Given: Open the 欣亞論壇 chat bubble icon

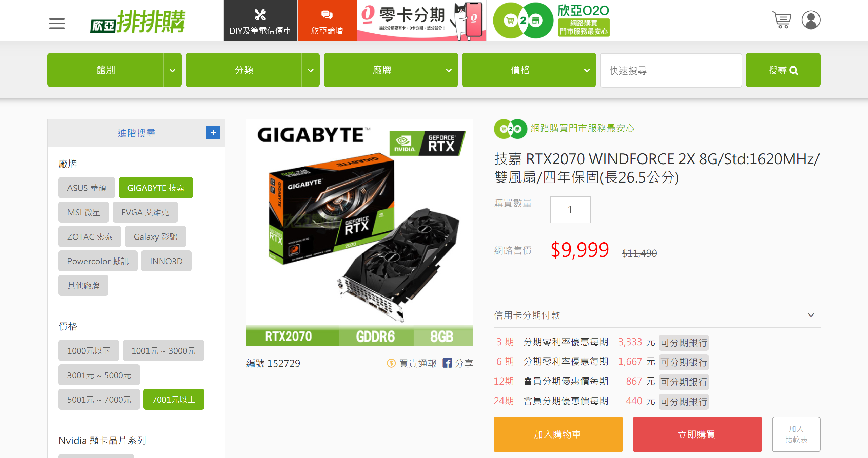Looking at the screenshot, I should tap(327, 15).
